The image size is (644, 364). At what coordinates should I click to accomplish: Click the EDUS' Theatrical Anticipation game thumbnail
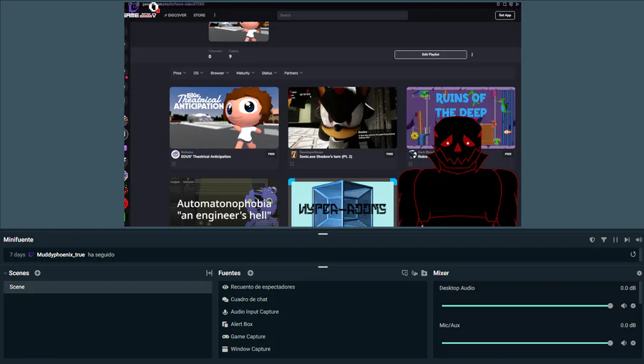(x=224, y=118)
